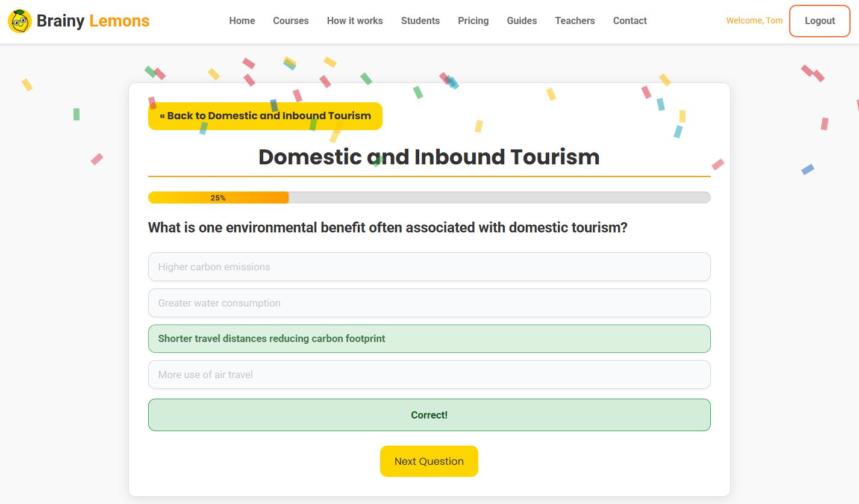Click the 'Welcome, Tom' greeting text
The width and height of the screenshot is (859, 504).
pyautogui.click(x=754, y=20)
